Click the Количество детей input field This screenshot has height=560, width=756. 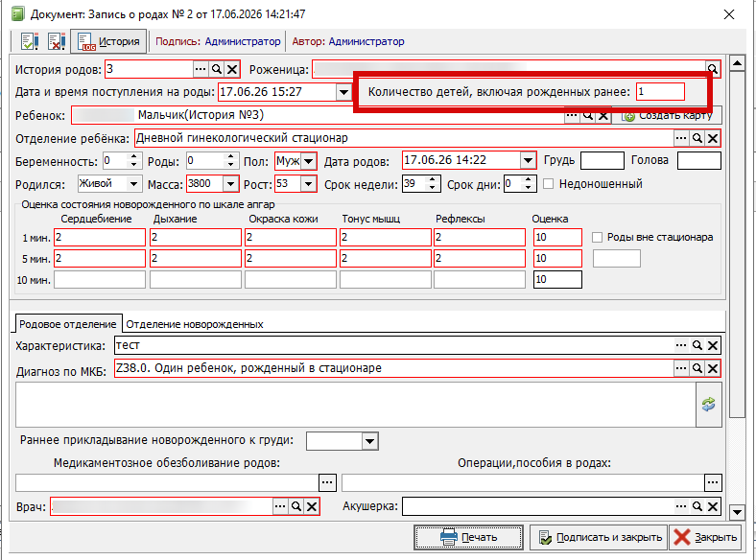(x=660, y=91)
